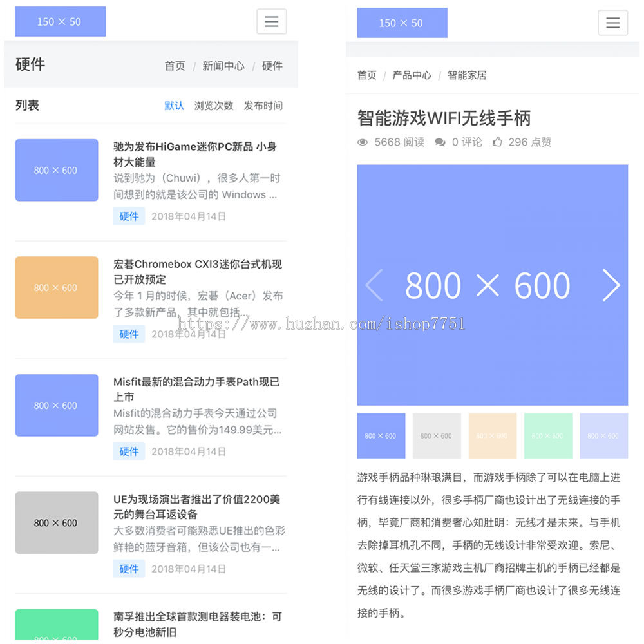Go to 首页 in list page breadcrumb
This screenshot has height=644, width=644.
(175, 66)
